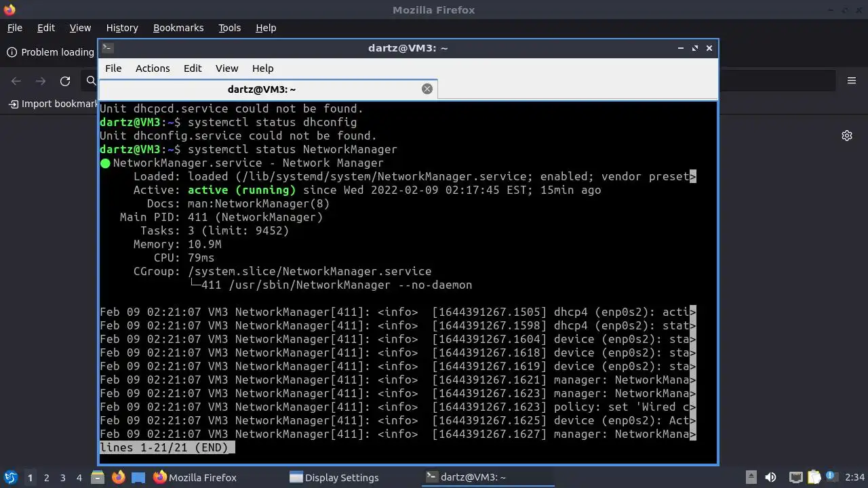Open the volume control in the tray
This screenshot has width=868, height=488.
click(x=770, y=477)
